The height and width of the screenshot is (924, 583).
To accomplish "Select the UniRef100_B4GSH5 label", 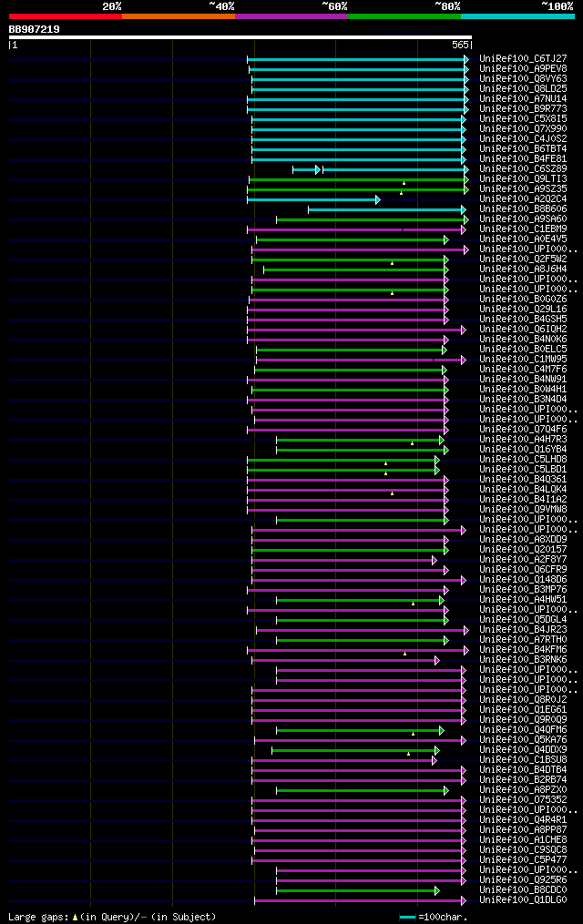I will tap(523, 320).
